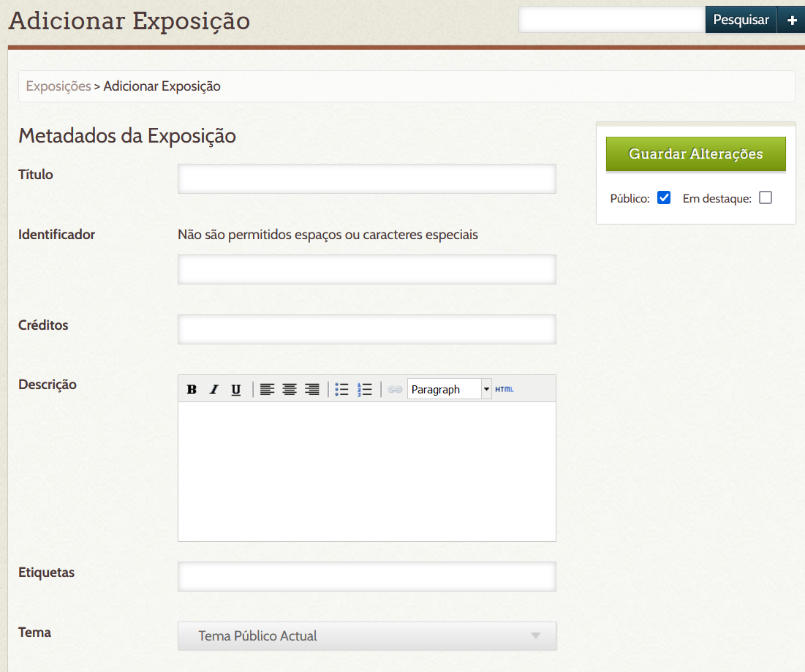This screenshot has width=805, height=672.
Task: Insert a bulleted list in the description
Action: (x=341, y=389)
